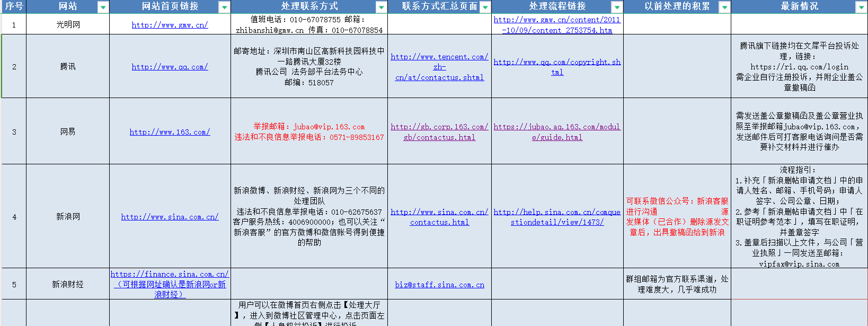Click the 群组邮箱为官方联系渠道 experience cell

click(x=677, y=284)
